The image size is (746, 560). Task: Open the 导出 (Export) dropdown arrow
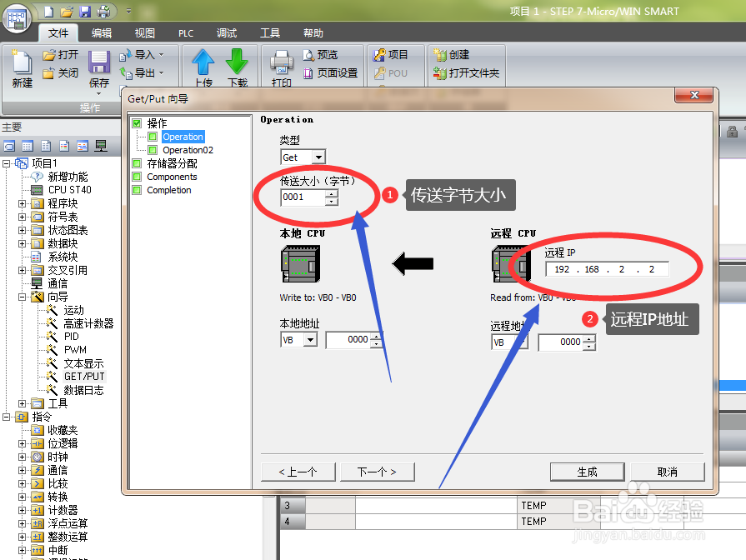(161, 72)
